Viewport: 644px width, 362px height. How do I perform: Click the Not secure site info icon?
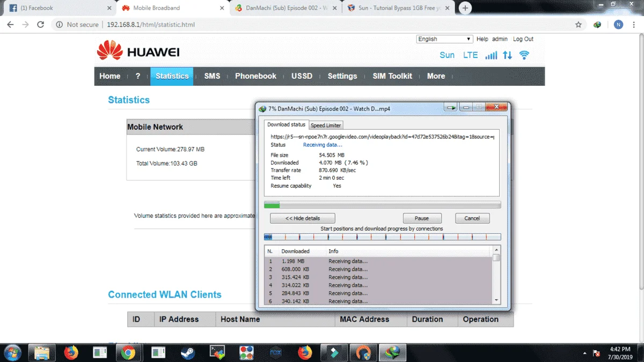[59, 25]
